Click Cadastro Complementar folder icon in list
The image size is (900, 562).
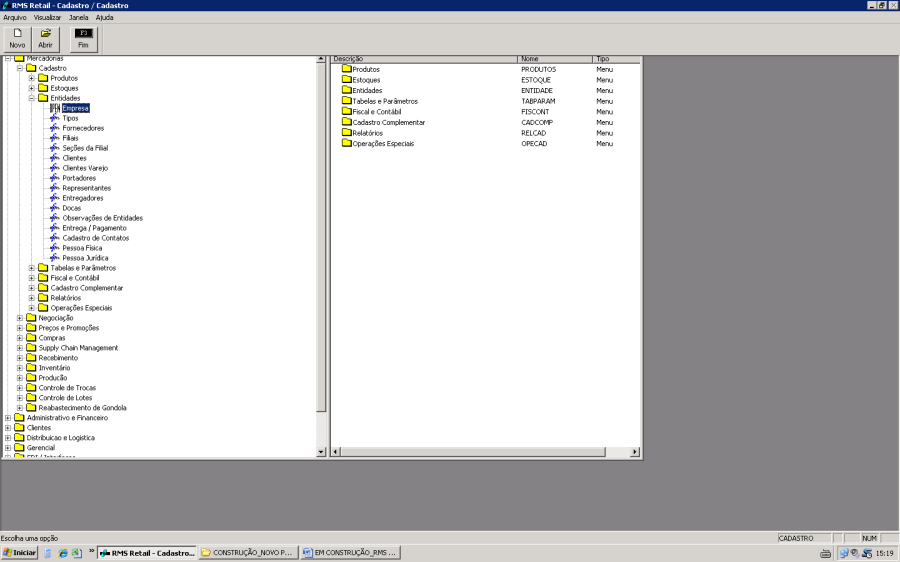click(347, 122)
